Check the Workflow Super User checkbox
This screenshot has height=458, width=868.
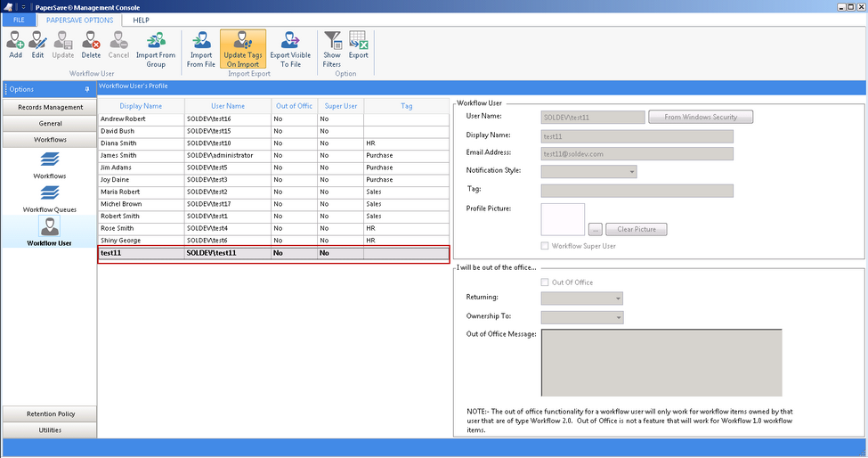[x=545, y=246]
